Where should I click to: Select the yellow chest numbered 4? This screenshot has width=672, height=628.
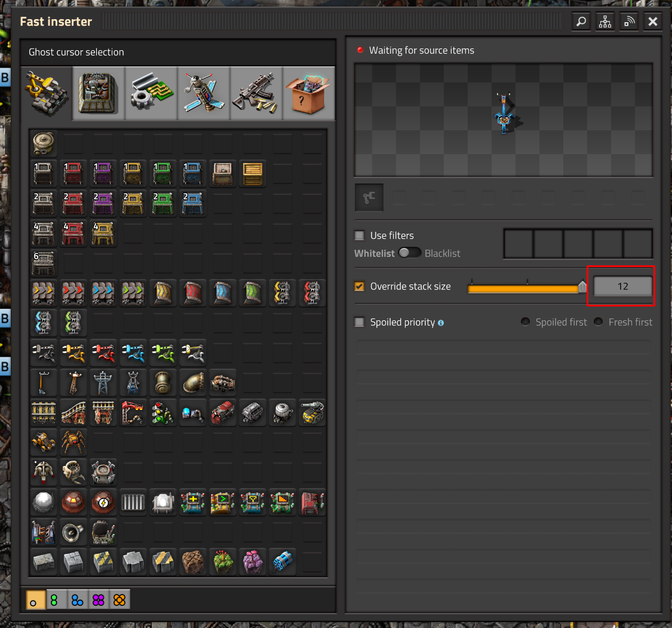103,233
